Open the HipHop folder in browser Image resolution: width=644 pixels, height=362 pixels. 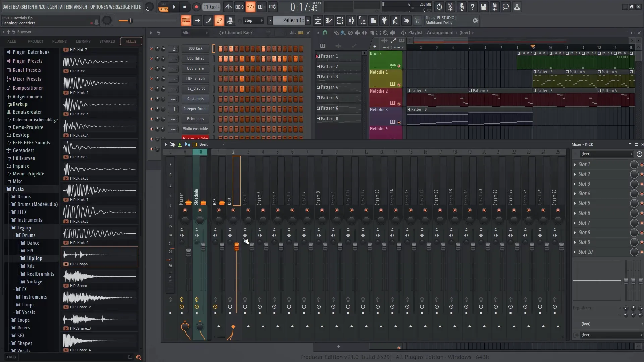(35, 258)
